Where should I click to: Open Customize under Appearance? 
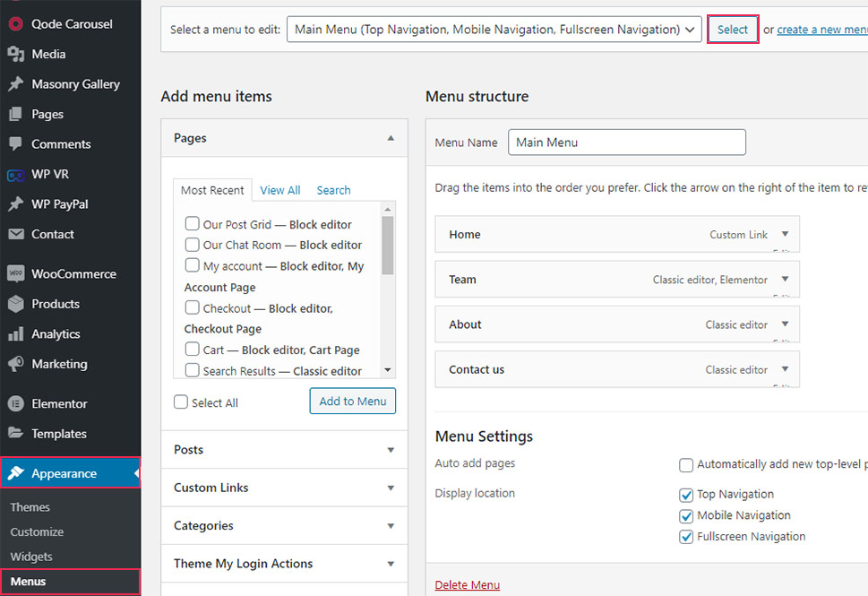[37, 531]
